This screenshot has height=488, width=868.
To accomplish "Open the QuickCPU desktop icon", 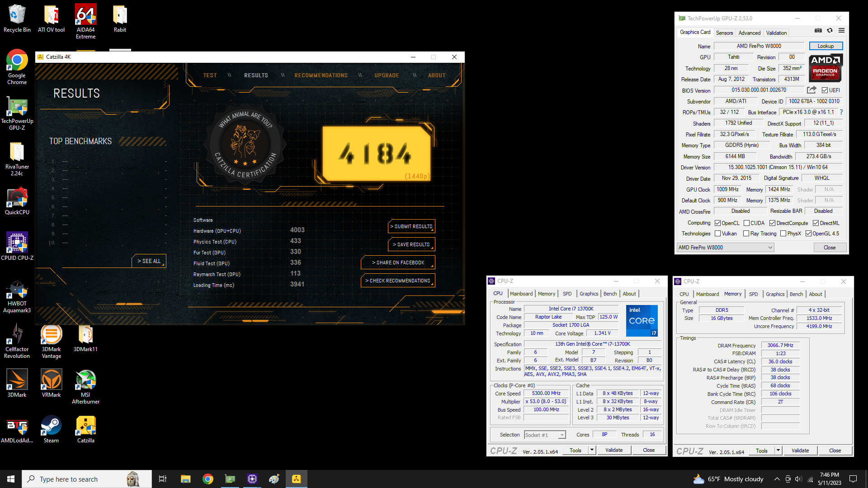I will 17,202.
